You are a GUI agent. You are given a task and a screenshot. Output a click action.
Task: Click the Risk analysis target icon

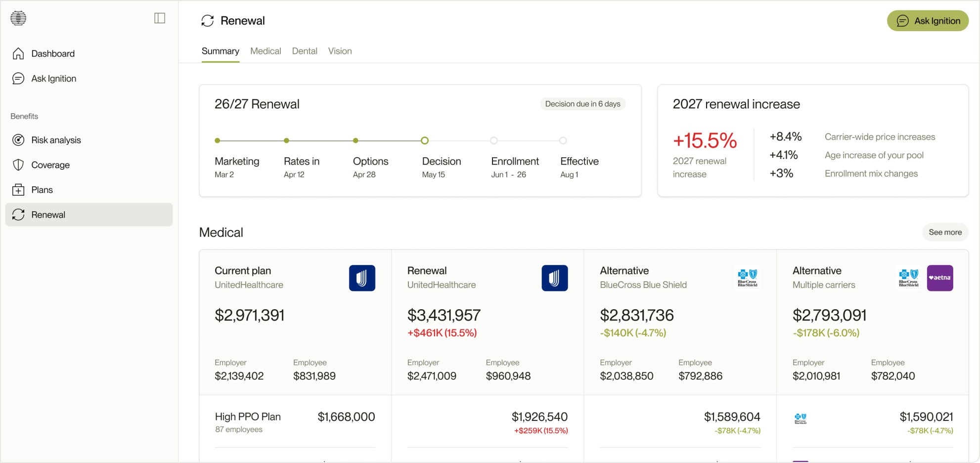point(18,140)
